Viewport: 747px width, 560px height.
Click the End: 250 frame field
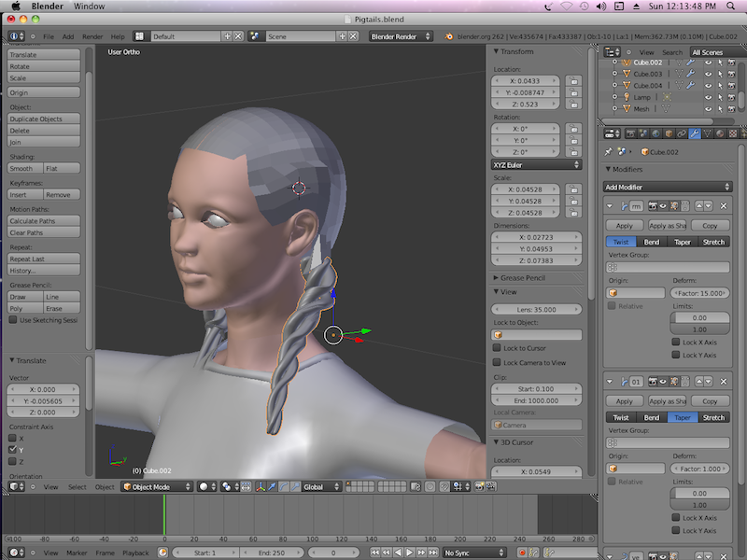click(x=272, y=553)
